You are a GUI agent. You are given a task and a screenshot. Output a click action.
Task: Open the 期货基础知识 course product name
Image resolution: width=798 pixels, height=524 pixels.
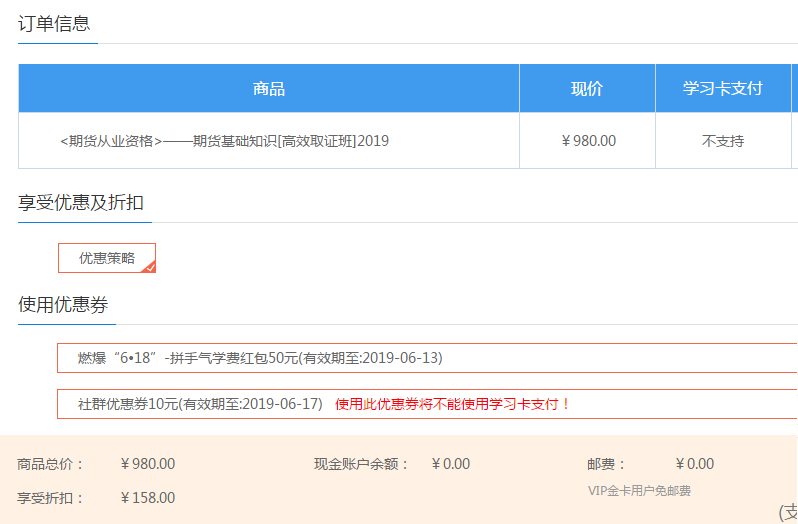point(224,141)
